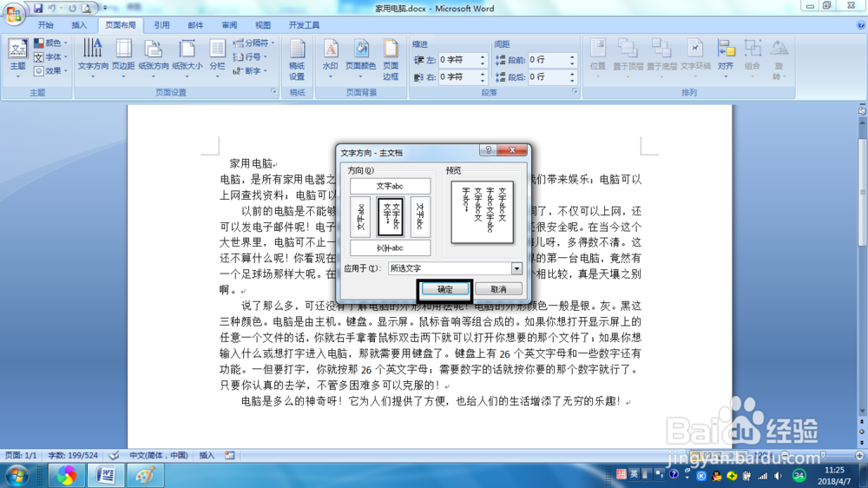Click Word Help icon on ribbon
868x488 pixels.
860,25
